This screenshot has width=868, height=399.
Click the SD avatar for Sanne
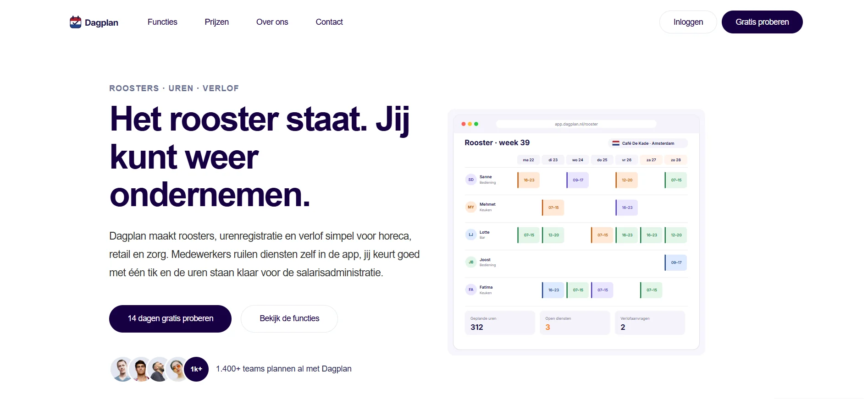(x=471, y=180)
